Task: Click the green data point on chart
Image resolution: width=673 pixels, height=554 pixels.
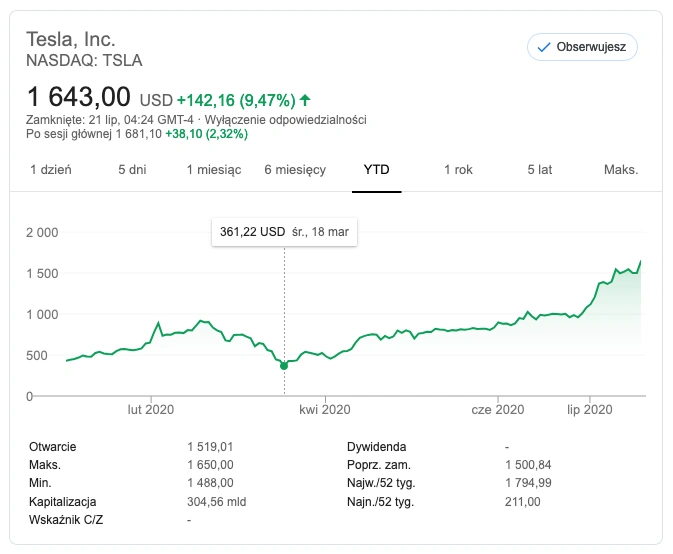Action: pos(284,366)
